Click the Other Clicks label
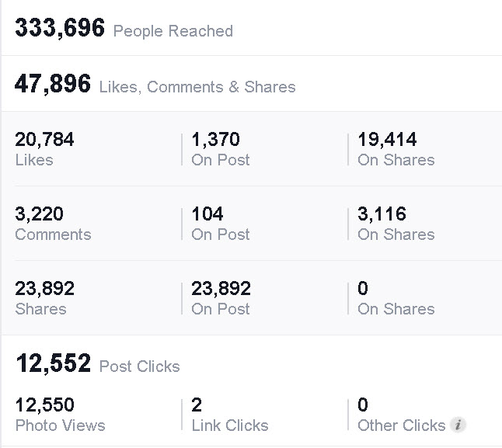502x448 pixels. tap(402, 425)
